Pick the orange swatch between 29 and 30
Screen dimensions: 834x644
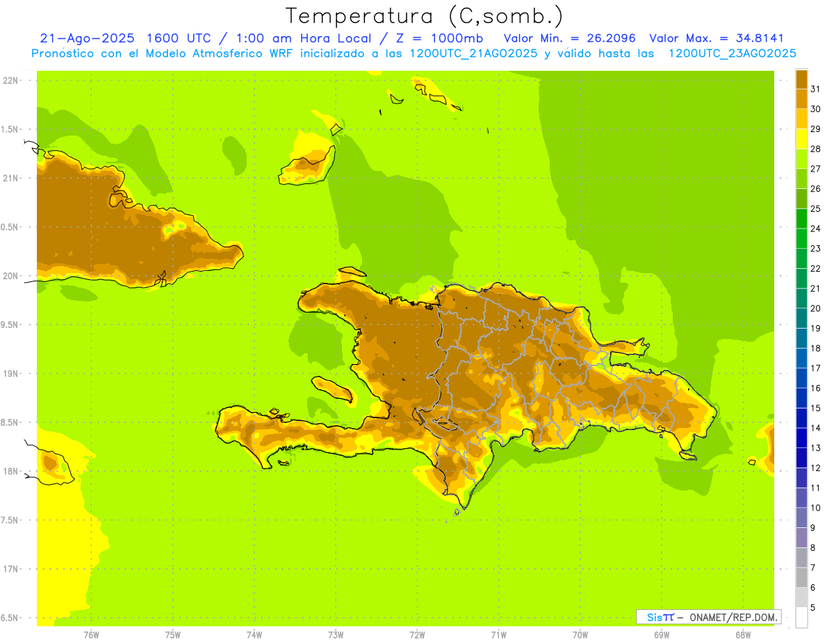click(801, 119)
